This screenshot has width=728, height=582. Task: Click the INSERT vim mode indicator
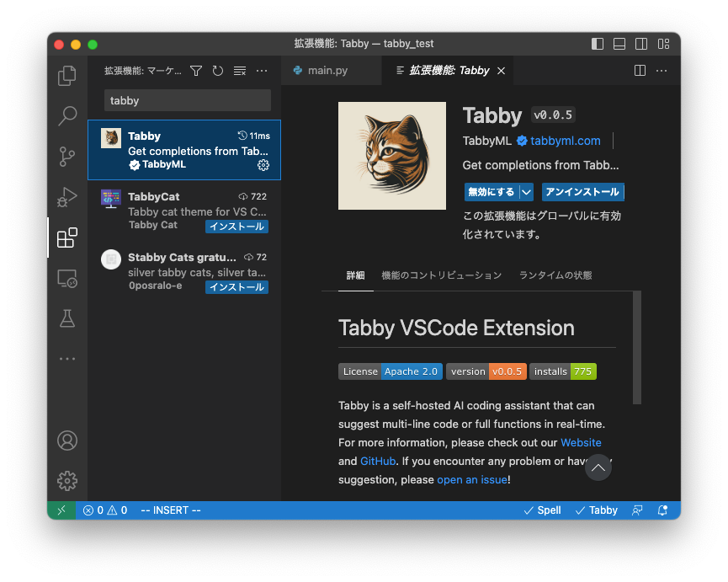click(x=171, y=510)
